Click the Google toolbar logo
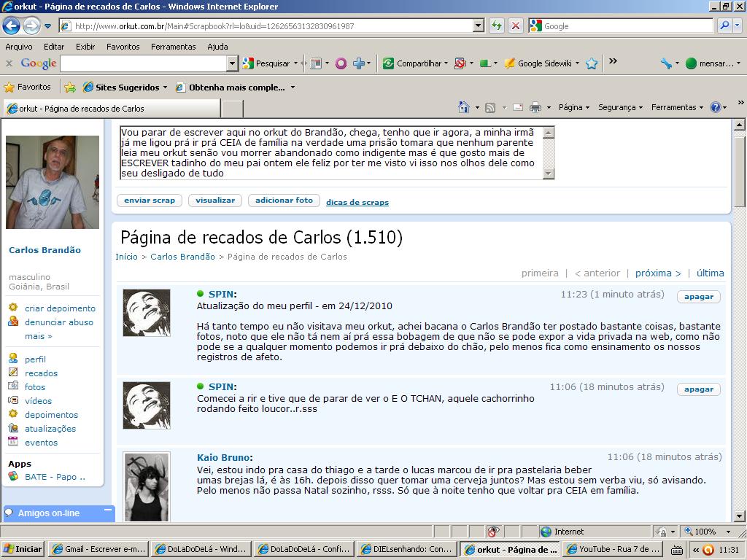This screenshot has height=560, width=747. click(39, 63)
